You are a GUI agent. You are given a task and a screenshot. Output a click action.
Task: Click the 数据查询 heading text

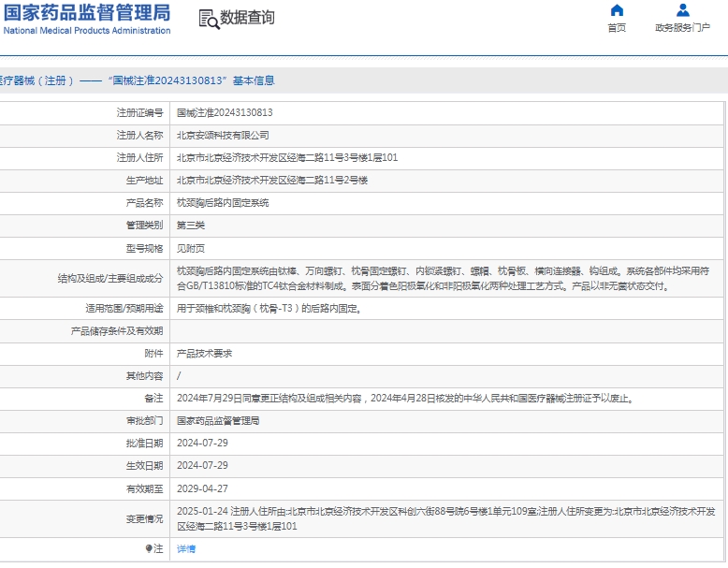[x=247, y=18]
